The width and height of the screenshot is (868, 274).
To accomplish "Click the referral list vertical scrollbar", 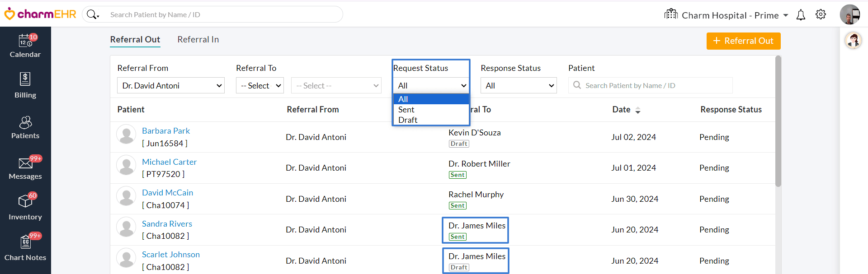I will pos(778,121).
